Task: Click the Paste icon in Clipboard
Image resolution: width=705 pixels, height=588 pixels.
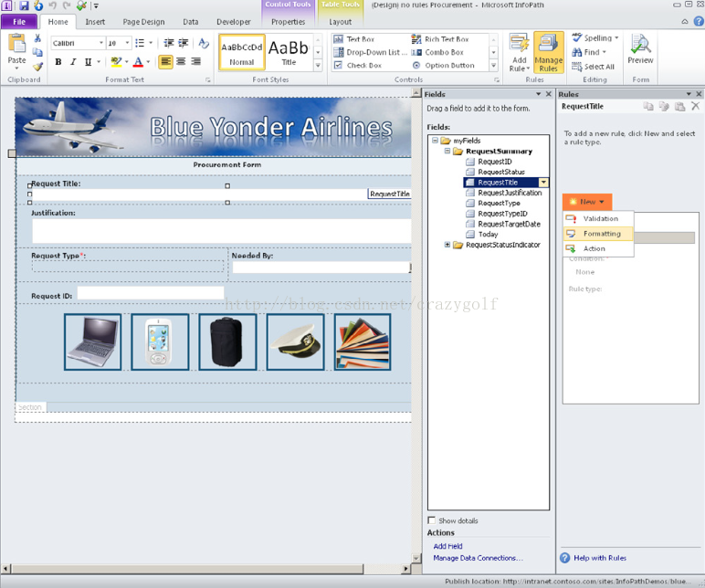Action: [x=16, y=45]
